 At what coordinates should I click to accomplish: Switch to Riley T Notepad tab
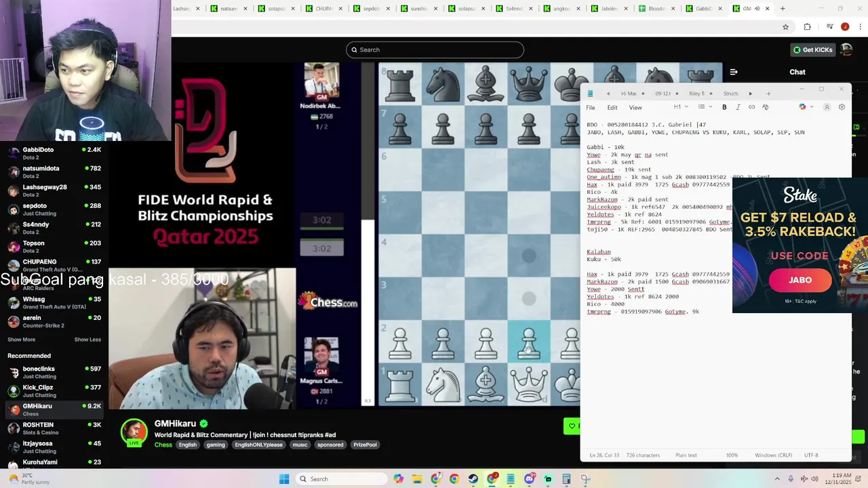696,94
